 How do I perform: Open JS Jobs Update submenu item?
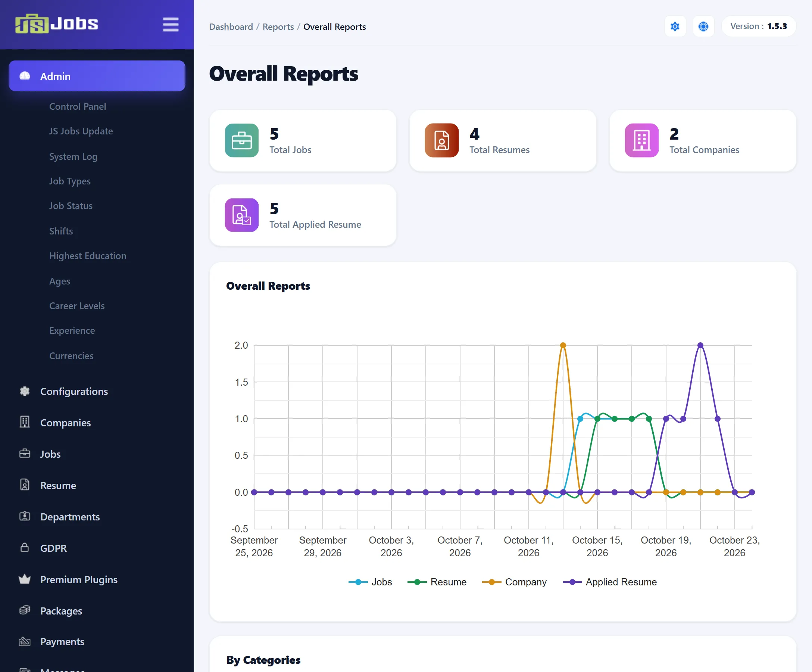tap(81, 131)
